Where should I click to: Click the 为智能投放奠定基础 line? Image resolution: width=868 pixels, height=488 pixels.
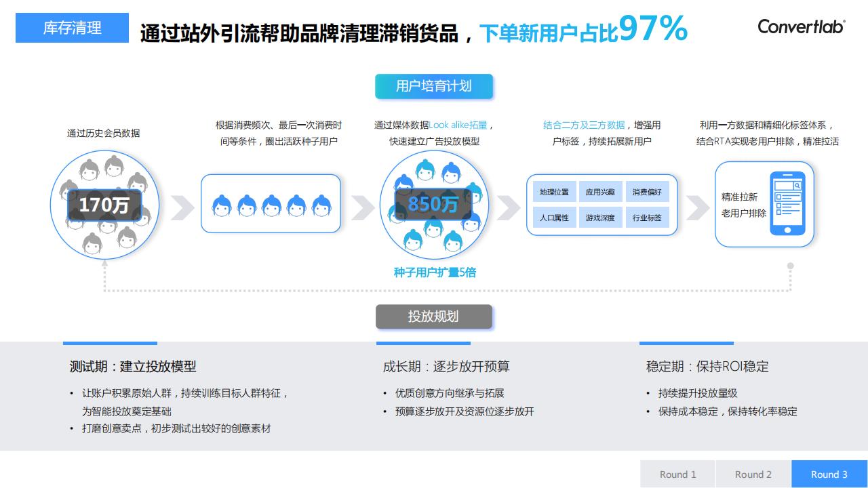[127, 411]
